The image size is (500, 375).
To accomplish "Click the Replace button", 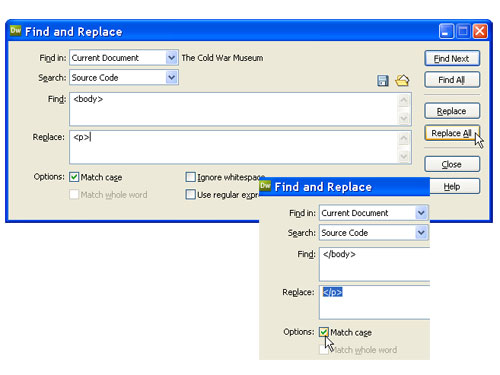I will coord(452,111).
